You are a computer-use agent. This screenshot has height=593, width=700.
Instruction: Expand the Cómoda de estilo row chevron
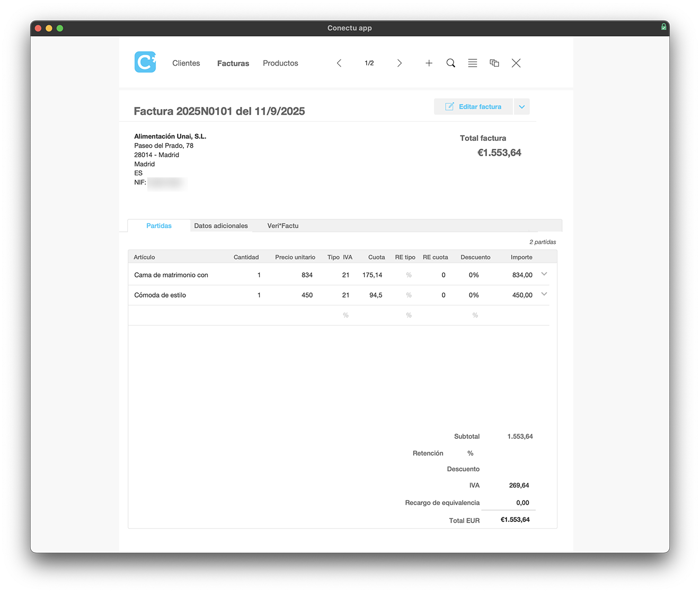(544, 294)
